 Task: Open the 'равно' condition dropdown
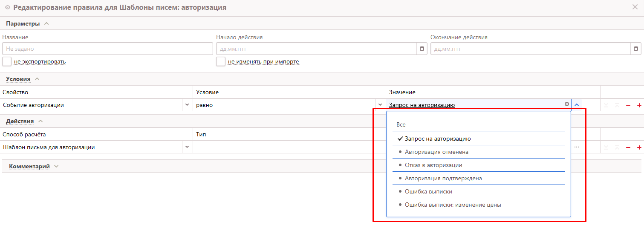pyautogui.click(x=380, y=105)
